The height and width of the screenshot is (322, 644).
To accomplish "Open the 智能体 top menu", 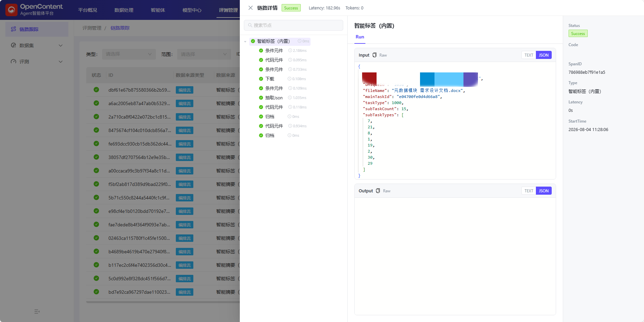I will [x=158, y=10].
